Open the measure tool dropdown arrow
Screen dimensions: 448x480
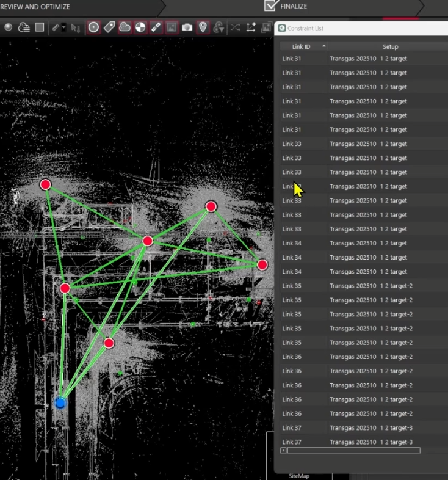(x=63, y=27)
